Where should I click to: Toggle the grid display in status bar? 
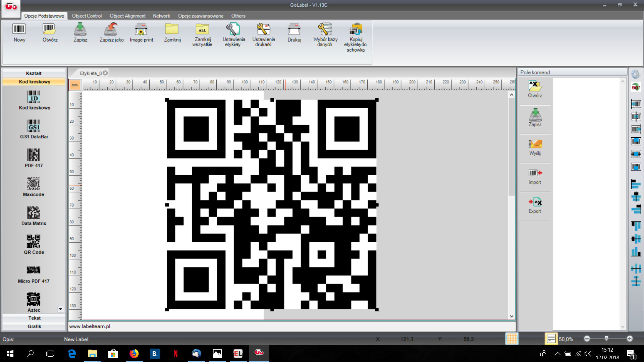click(512, 339)
